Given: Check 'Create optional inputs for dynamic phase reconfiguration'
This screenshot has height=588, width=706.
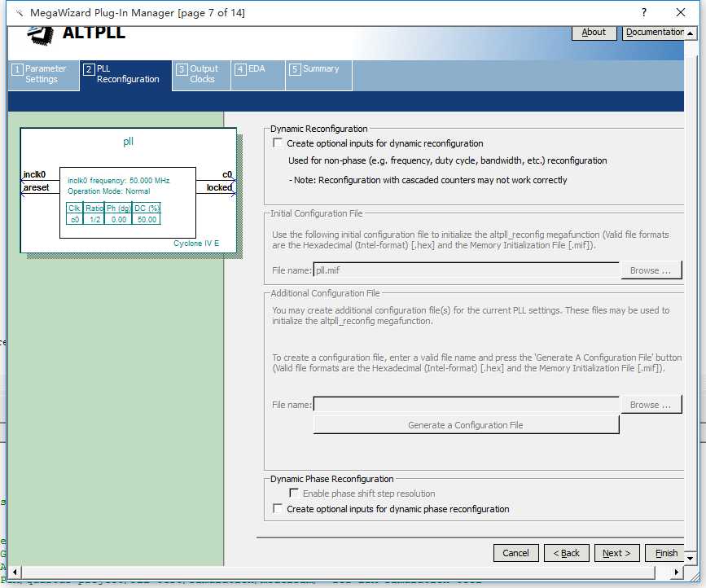Looking at the screenshot, I should (x=278, y=508).
